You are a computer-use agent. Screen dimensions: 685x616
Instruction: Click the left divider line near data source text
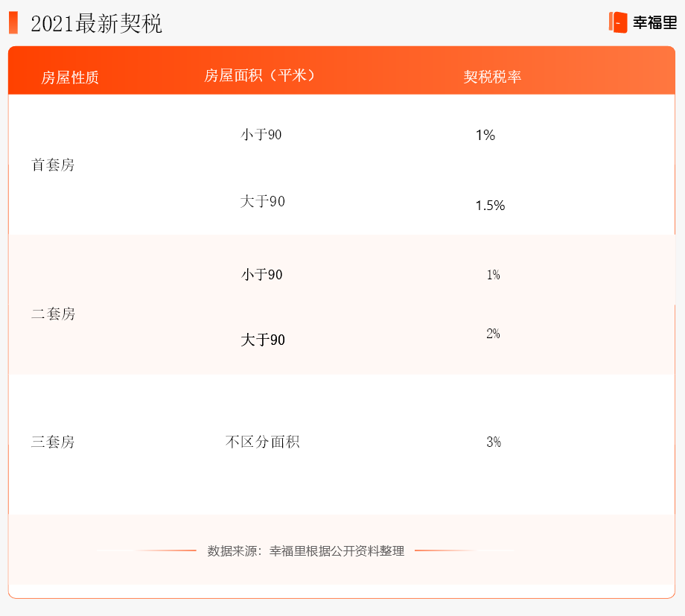(x=145, y=551)
